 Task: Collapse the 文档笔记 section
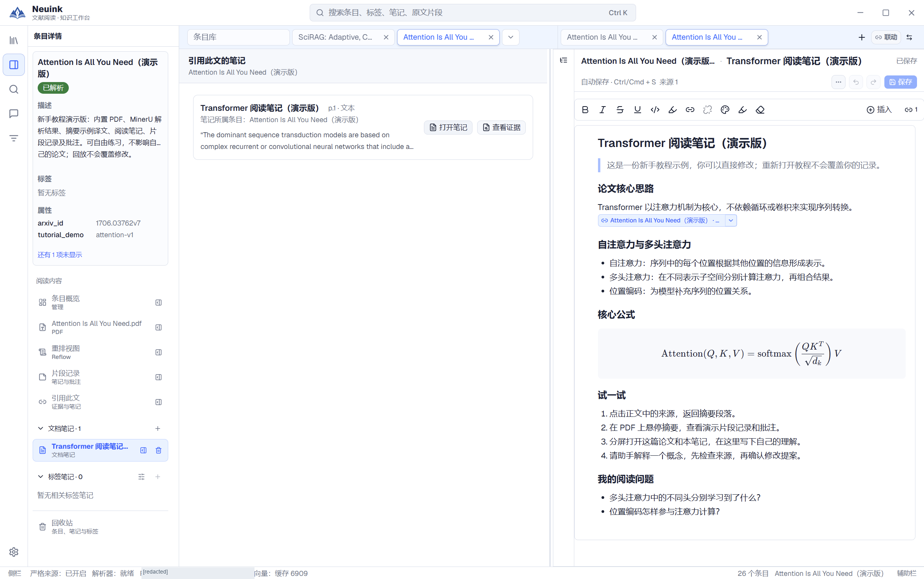tap(40, 428)
